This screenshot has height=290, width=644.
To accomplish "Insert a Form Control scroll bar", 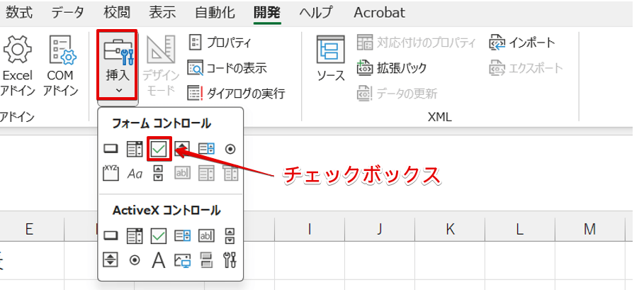I will [159, 173].
